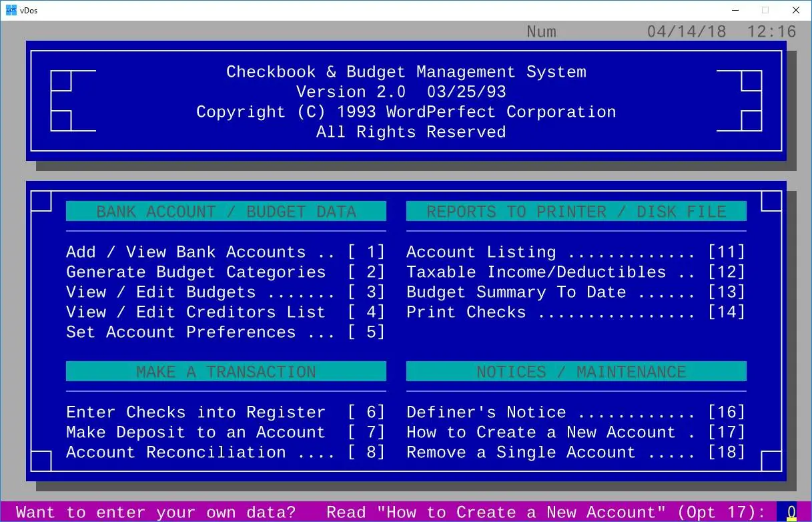Choose Budget Summary To Date report
812x522 pixels.
coord(576,292)
